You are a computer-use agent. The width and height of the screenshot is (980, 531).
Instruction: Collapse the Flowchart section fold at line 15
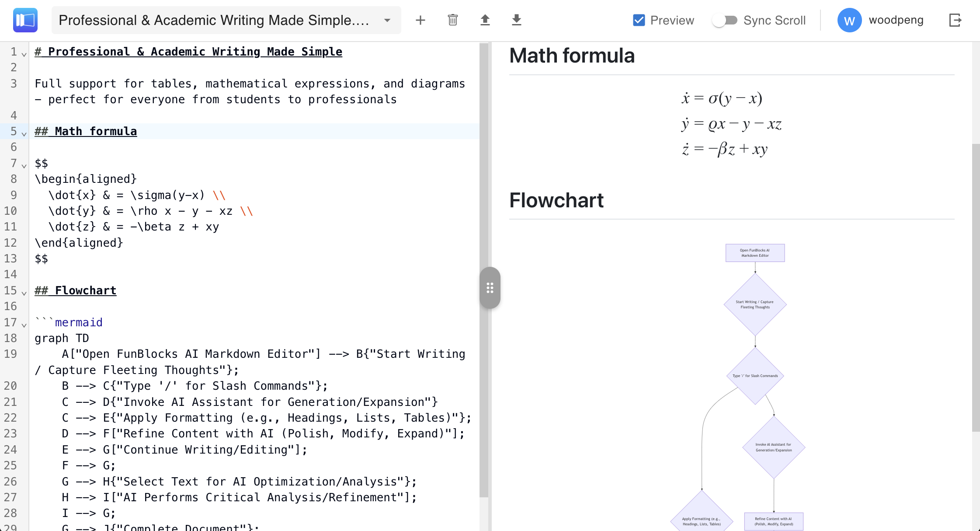[x=24, y=293]
